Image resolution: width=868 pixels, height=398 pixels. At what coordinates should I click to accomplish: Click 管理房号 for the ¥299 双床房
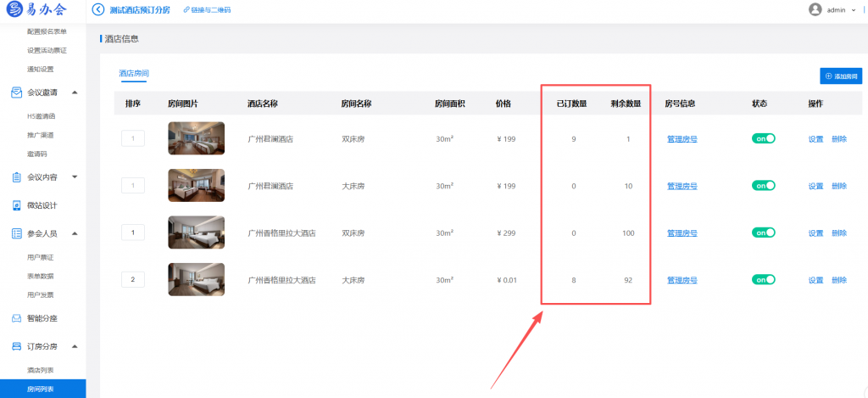[682, 233]
